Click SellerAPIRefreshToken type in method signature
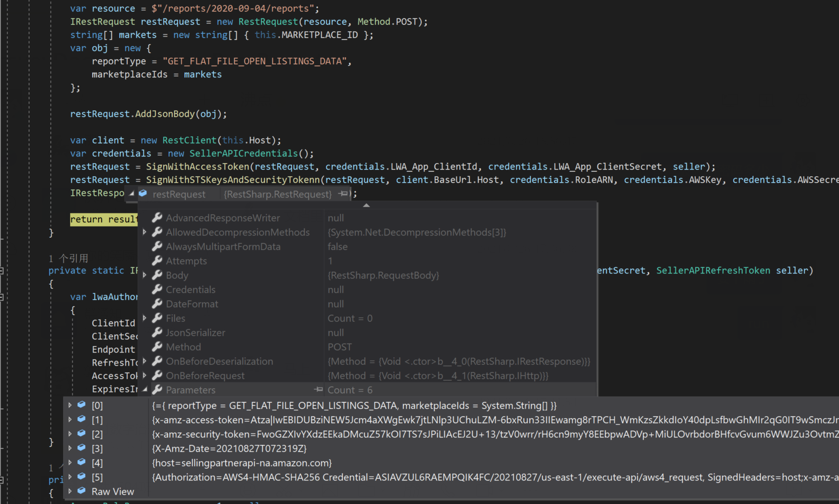This screenshot has width=839, height=504. tap(713, 270)
